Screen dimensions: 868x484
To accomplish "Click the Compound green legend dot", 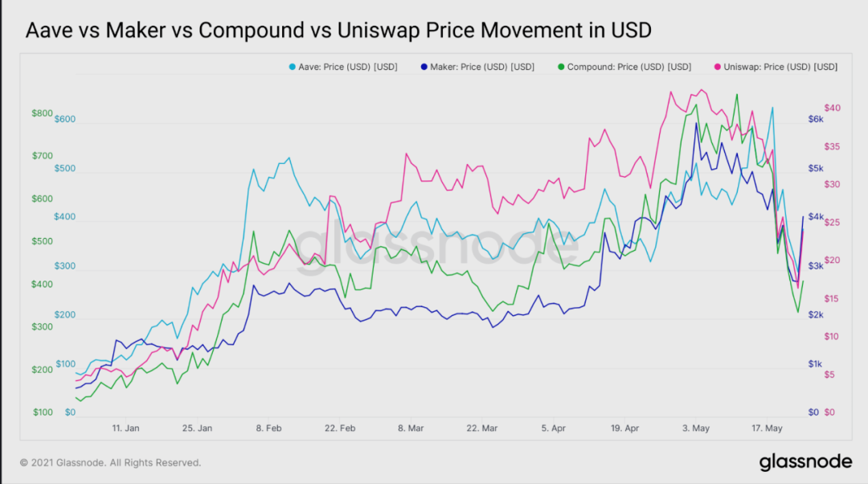I will point(561,67).
